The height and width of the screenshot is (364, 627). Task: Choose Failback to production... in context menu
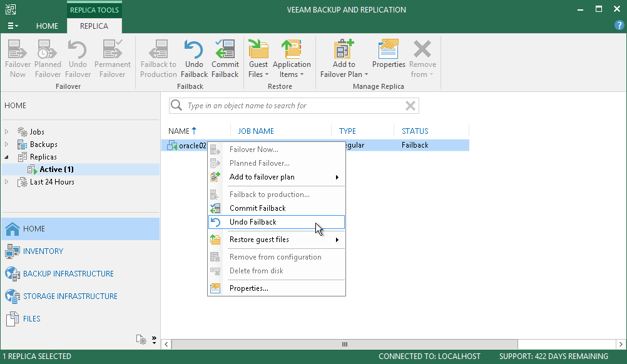point(277,195)
